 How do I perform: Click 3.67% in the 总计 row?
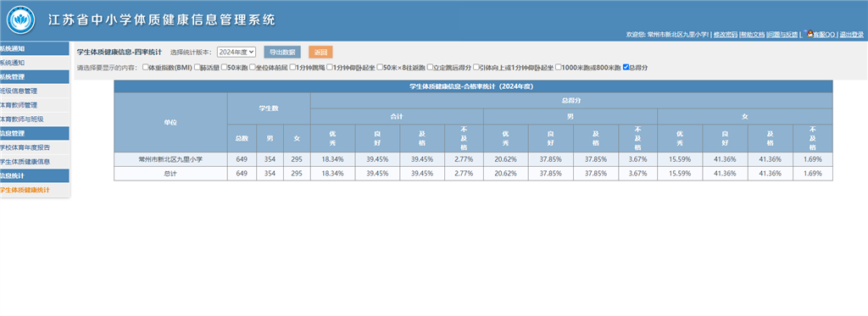pyautogui.click(x=637, y=173)
